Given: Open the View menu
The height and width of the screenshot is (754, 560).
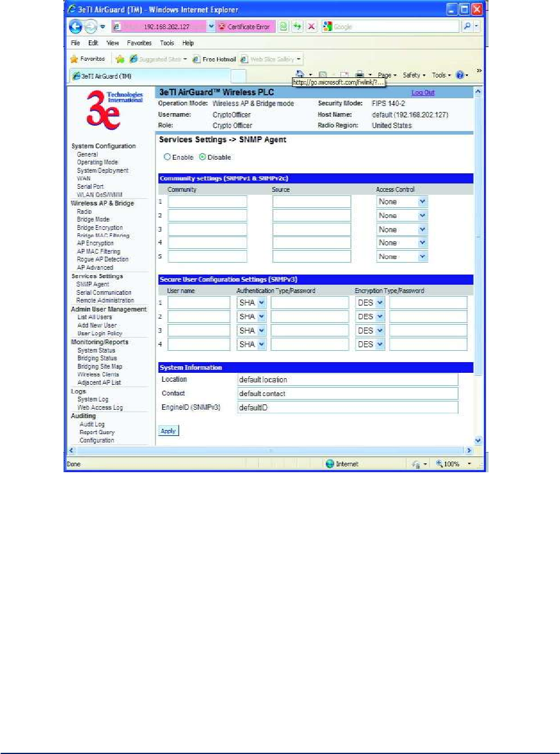Looking at the screenshot, I should (x=113, y=43).
